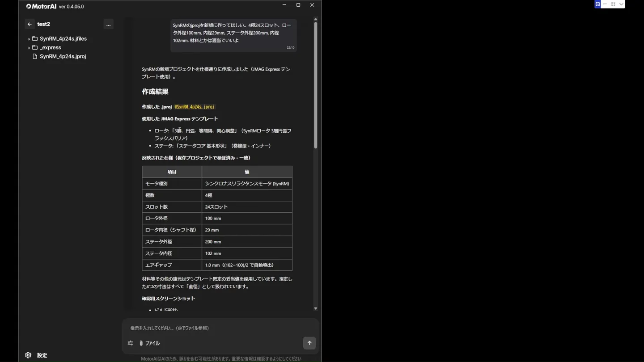Click the chat vertical scrollbar thumb

(315, 85)
